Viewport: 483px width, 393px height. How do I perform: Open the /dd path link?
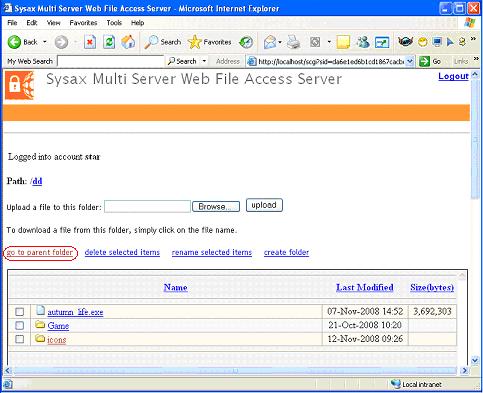[36, 181]
